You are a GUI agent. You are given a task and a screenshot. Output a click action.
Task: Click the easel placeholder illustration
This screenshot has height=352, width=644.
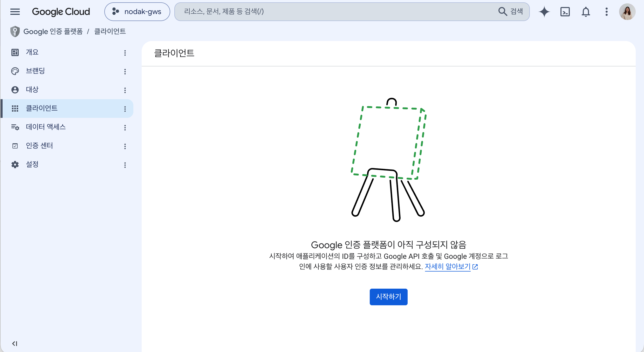[x=389, y=160]
